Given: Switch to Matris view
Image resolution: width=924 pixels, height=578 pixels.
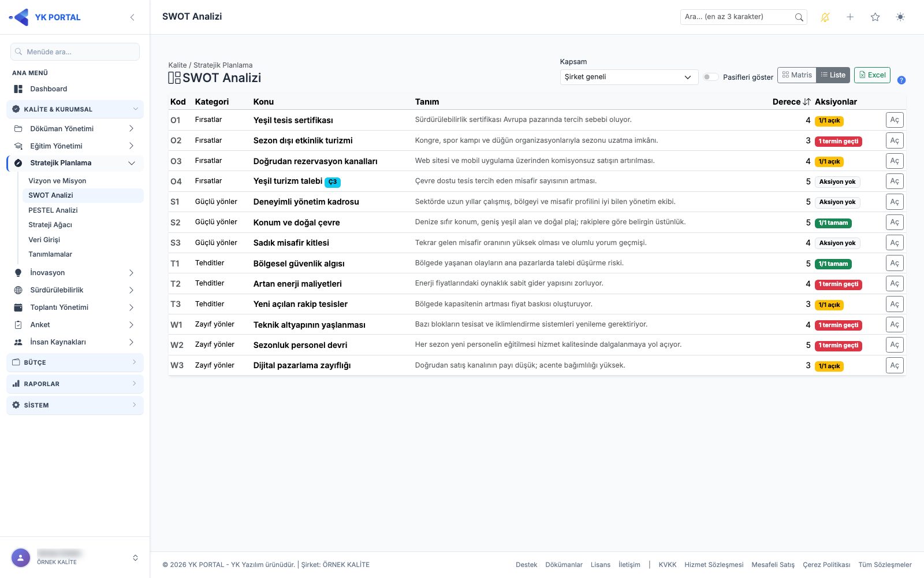Looking at the screenshot, I should click(x=797, y=75).
